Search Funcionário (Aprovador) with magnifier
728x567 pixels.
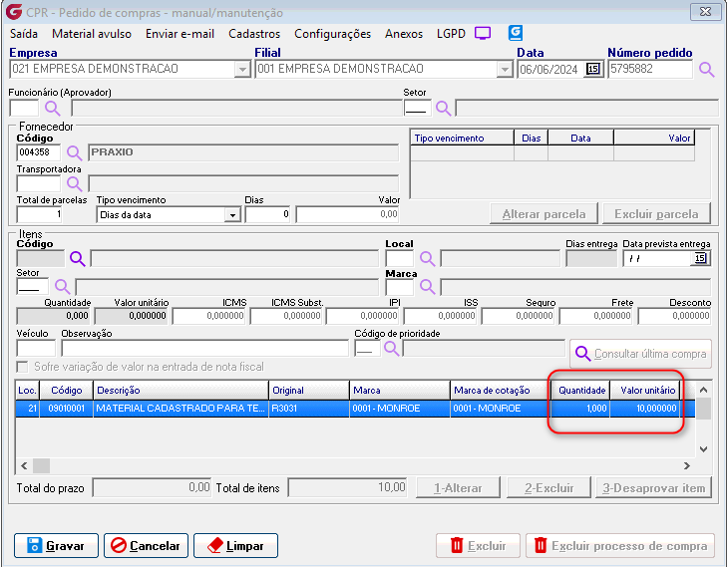pos(53,108)
